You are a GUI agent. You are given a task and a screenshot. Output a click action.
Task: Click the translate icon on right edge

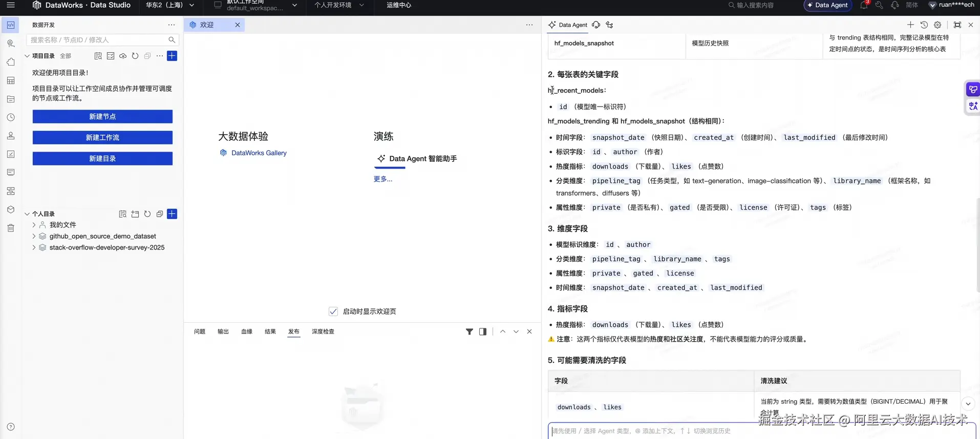pyautogui.click(x=973, y=106)
